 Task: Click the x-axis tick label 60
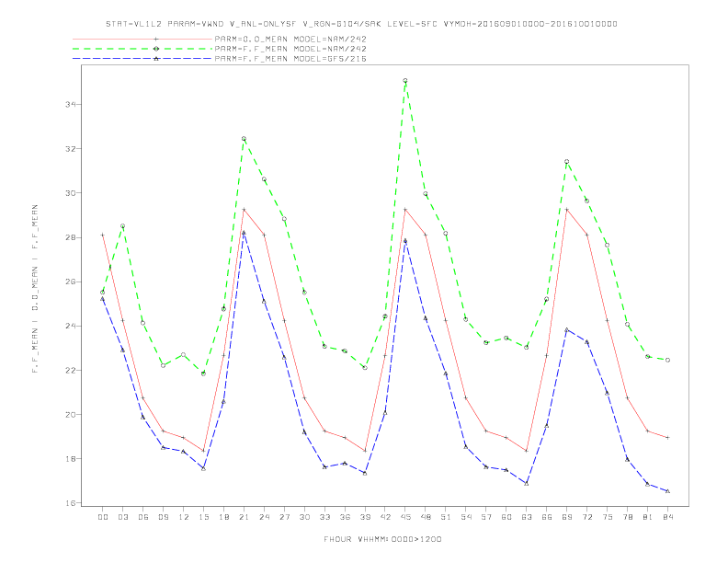506,517
